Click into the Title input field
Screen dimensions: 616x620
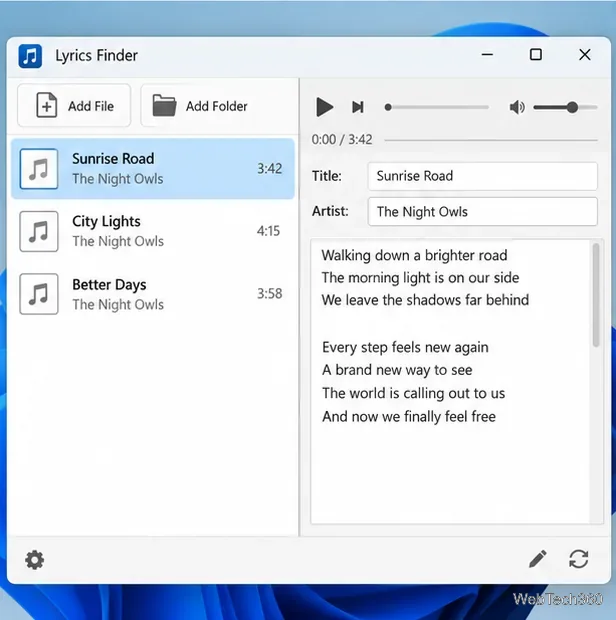tap(482, 176)
